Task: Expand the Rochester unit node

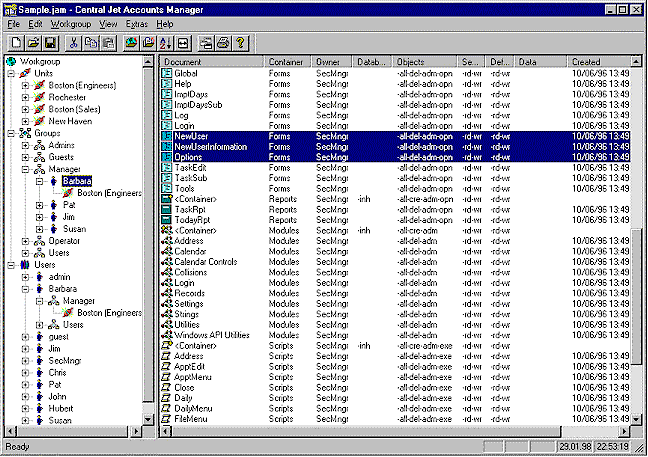Action: point(25,98)
